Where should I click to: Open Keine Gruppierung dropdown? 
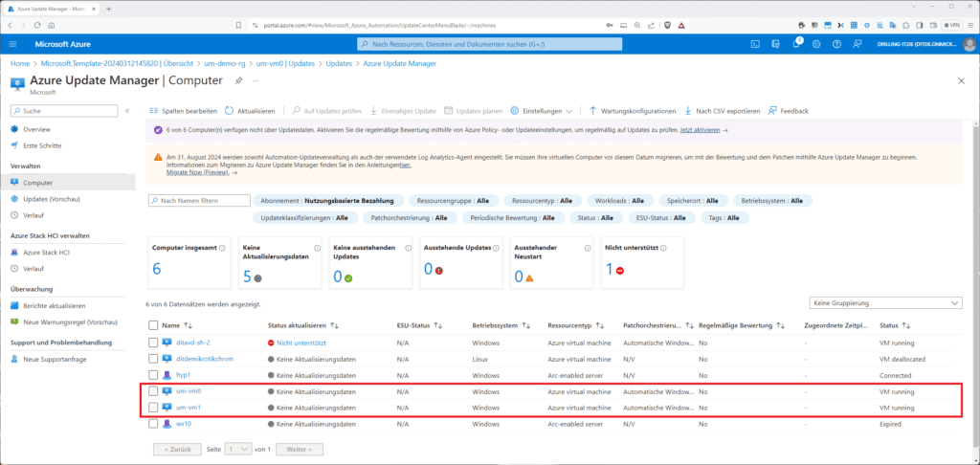(x=885, y=302)
